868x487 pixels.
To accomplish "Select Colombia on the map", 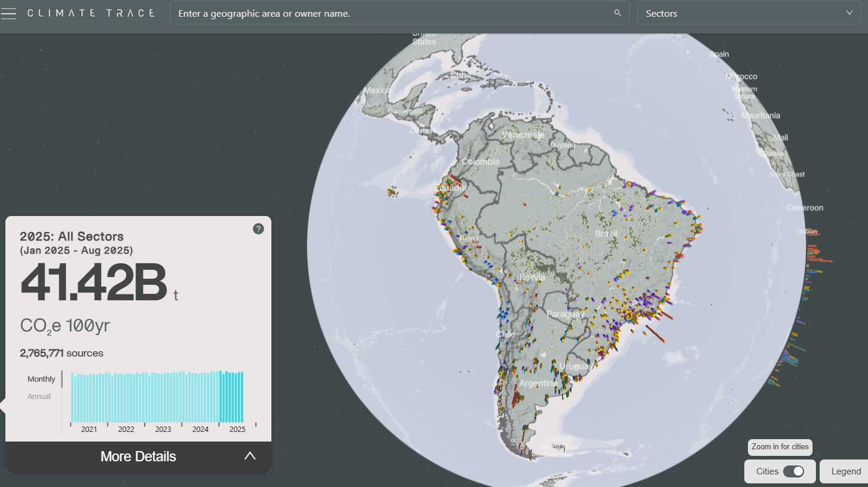I will pyautogui.click(x=480, y=162).
